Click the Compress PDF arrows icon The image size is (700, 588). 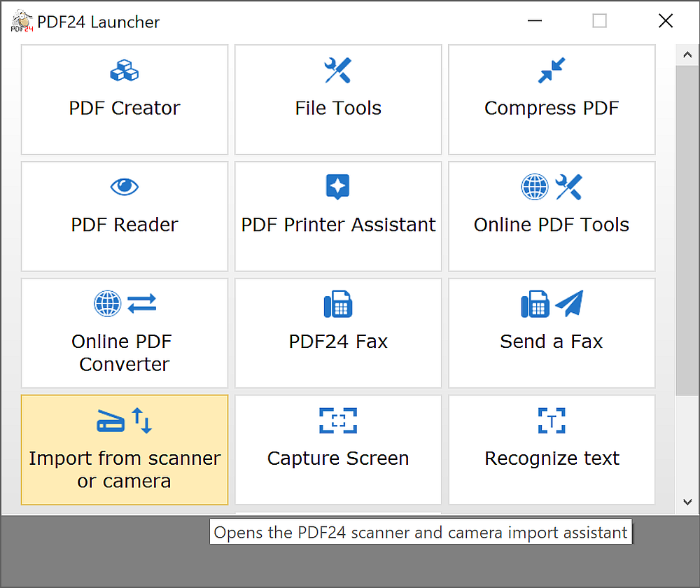pyautogui.click(x=552, y=71)
